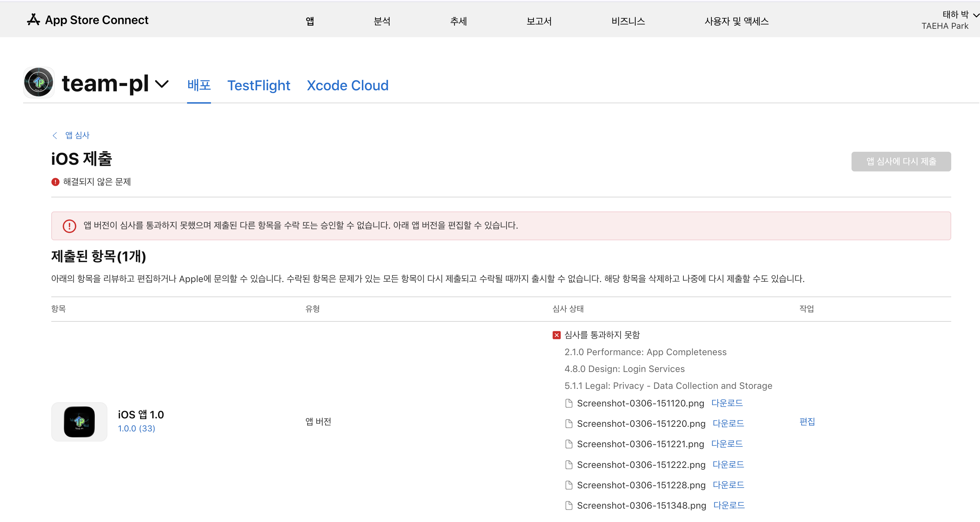This screenshot has width=980, height=522.
Task: Download Screenshot-0306-151348.png via 다운로드 link
Action: 729,505
